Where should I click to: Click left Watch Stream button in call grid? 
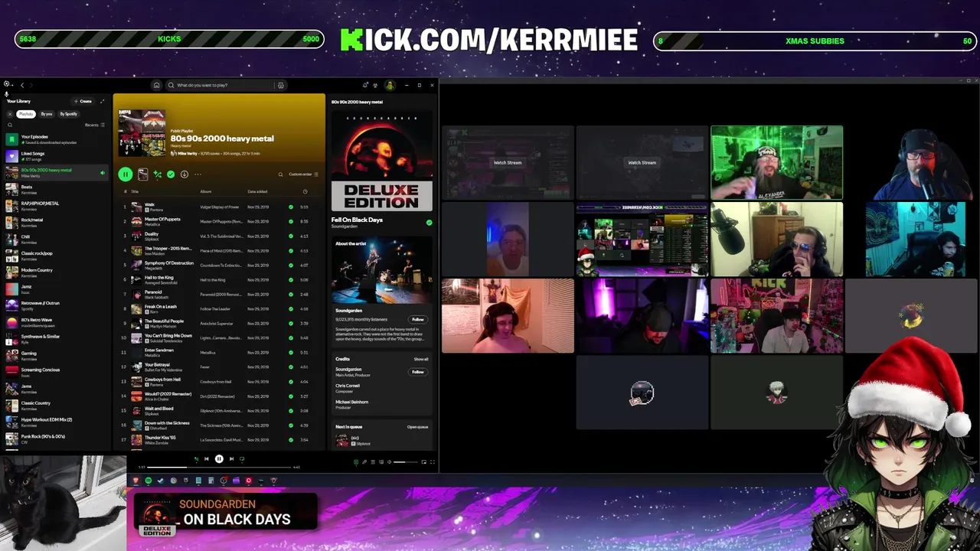pos(508,162)
